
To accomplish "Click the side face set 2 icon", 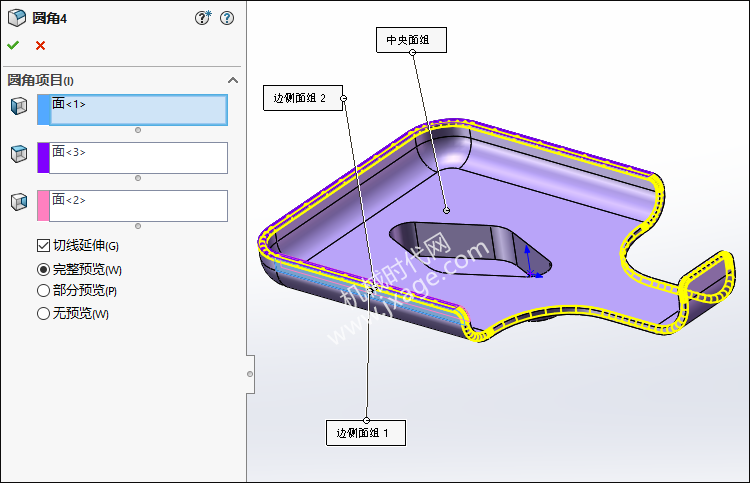I will click(19, 201).
